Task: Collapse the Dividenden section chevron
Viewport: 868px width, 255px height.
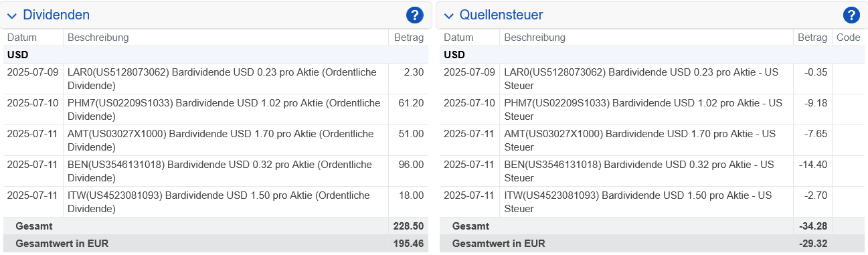Action: [x=12, y=16]
